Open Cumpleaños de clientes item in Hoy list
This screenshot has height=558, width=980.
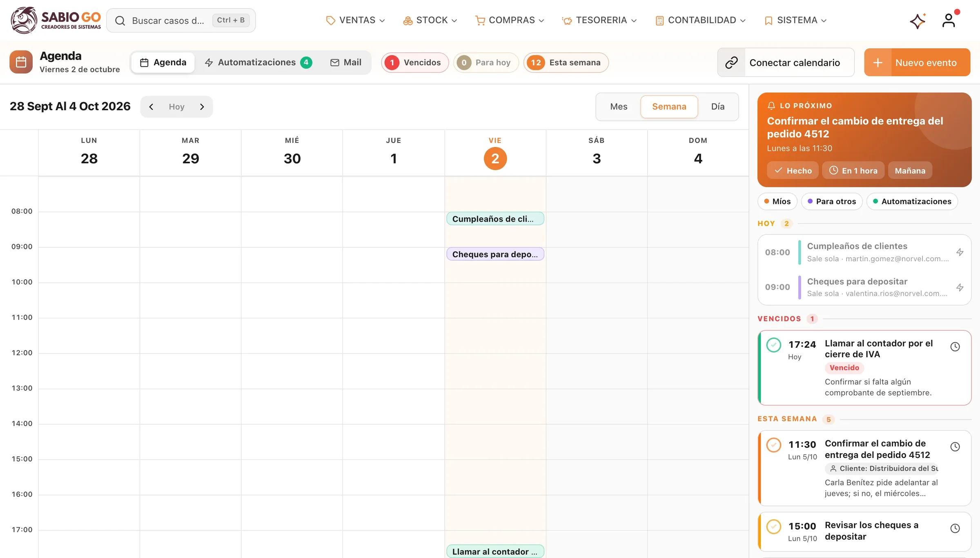[x=864, y=252]
